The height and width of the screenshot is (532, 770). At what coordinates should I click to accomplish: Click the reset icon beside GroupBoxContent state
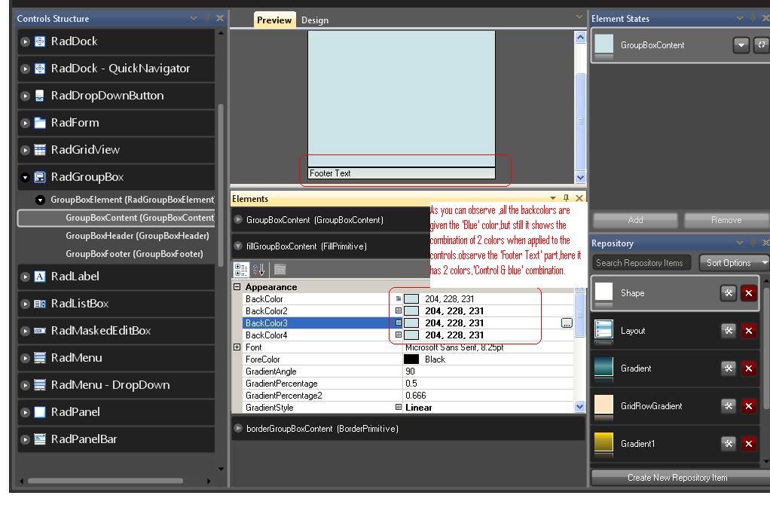(x=761, y=45)
